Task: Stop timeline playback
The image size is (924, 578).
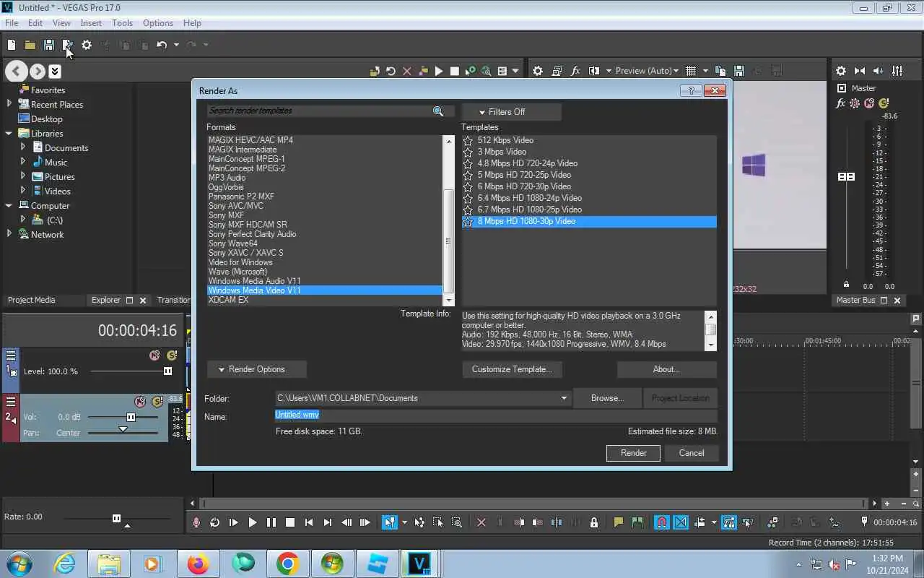Action: point(289,522)
